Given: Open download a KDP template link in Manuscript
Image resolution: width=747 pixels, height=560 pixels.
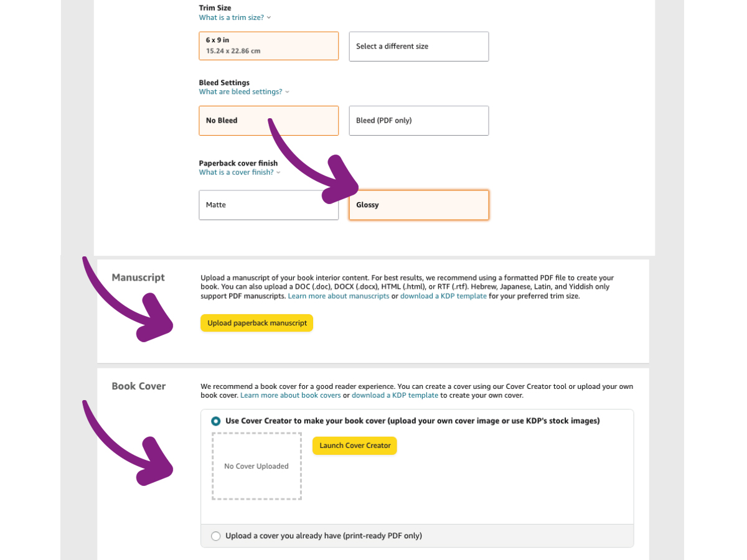Looking at the screenshot, I should (x=443, y=296).
